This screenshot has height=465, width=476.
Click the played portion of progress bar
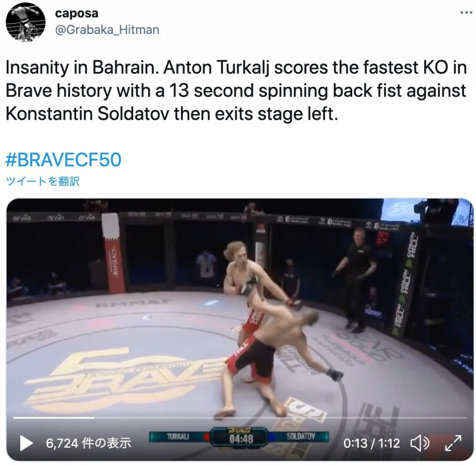tap(54, 417)
